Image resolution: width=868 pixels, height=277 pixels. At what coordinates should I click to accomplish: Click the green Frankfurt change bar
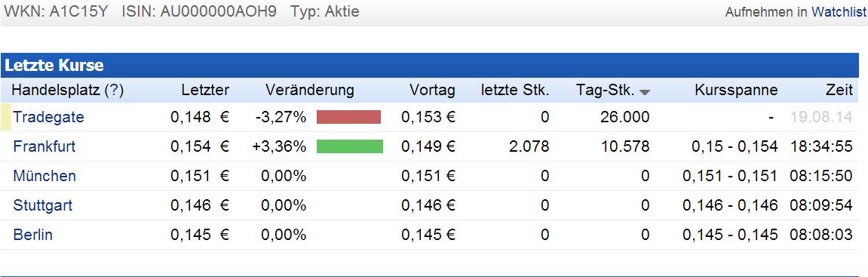(x=350, y=146)
